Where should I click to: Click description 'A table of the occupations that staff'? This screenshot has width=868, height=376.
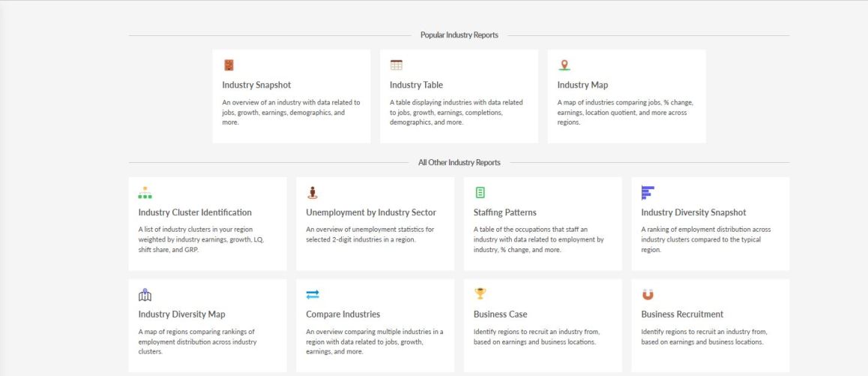(539, 239)
